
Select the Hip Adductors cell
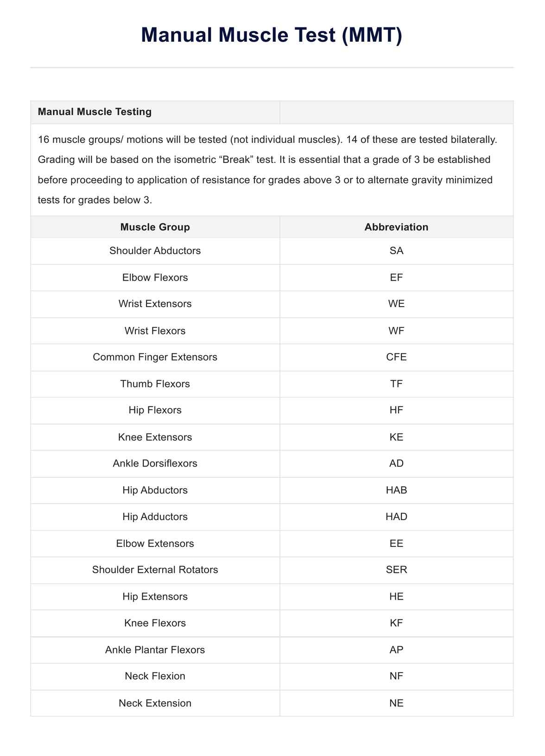click(155, 517)
